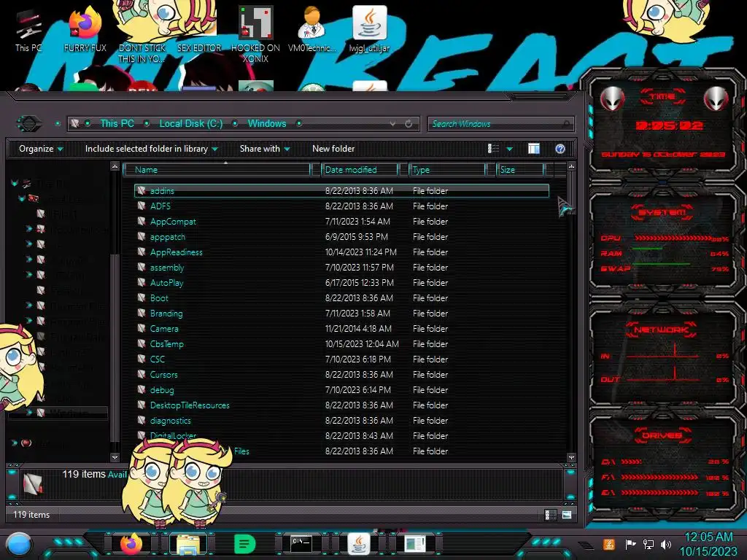Viewport: 747px width, 560px height.
Task: Open Java update tray icon
Action: (x=608, y=544)
